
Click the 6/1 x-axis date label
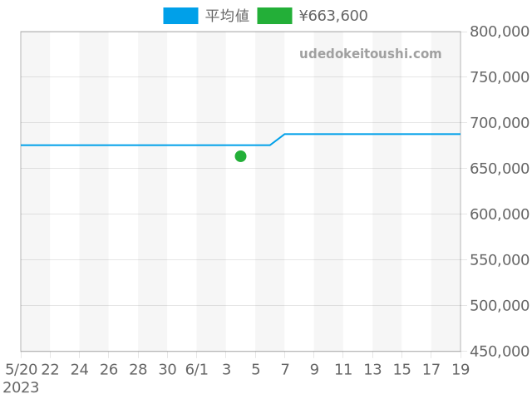point(196,369)
